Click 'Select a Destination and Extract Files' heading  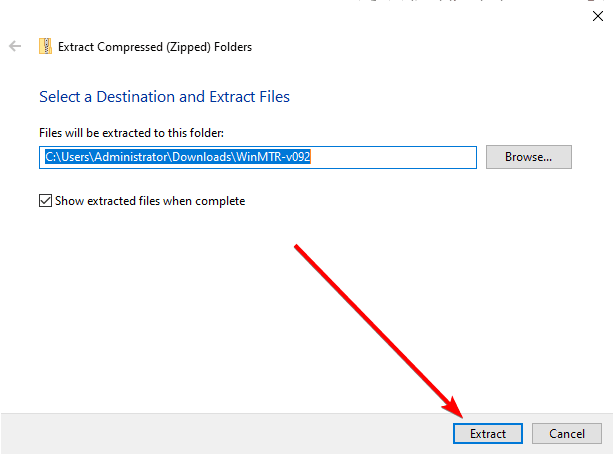coord(164,96)
